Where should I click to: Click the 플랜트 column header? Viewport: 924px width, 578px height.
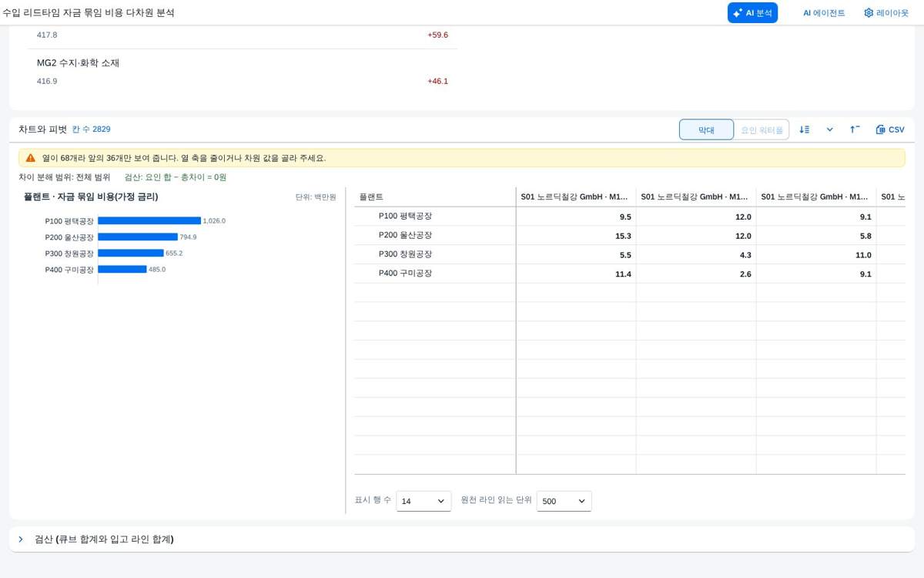click(434, 197)
